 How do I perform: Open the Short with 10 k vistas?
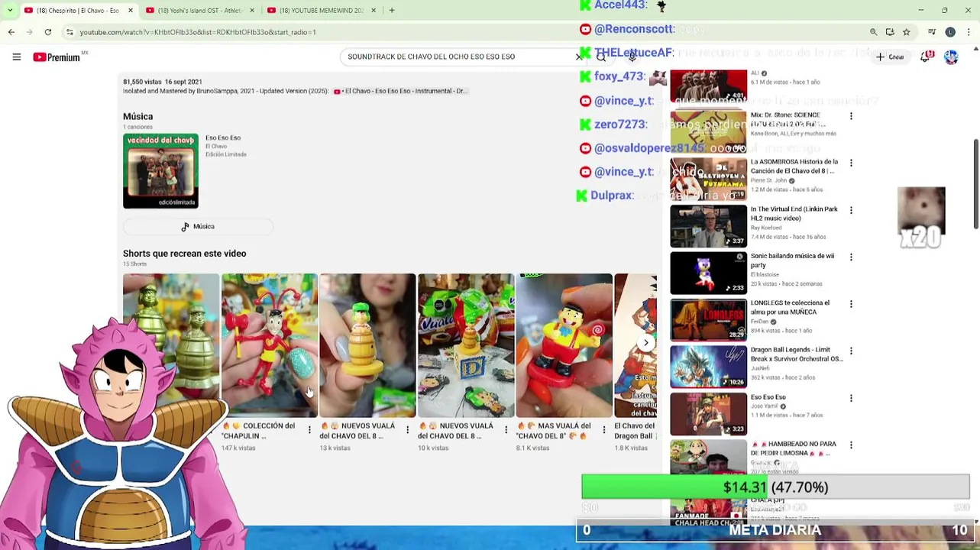tap(466, 345)
